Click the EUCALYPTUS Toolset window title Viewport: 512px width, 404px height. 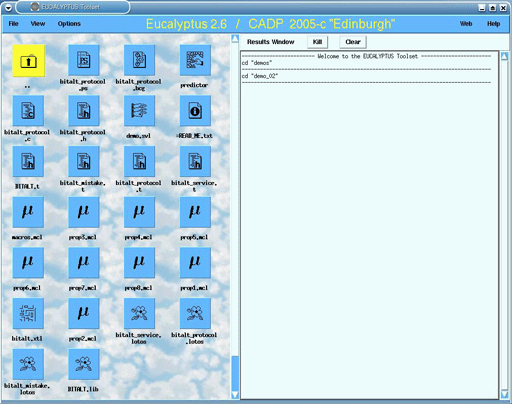(70, 7)
